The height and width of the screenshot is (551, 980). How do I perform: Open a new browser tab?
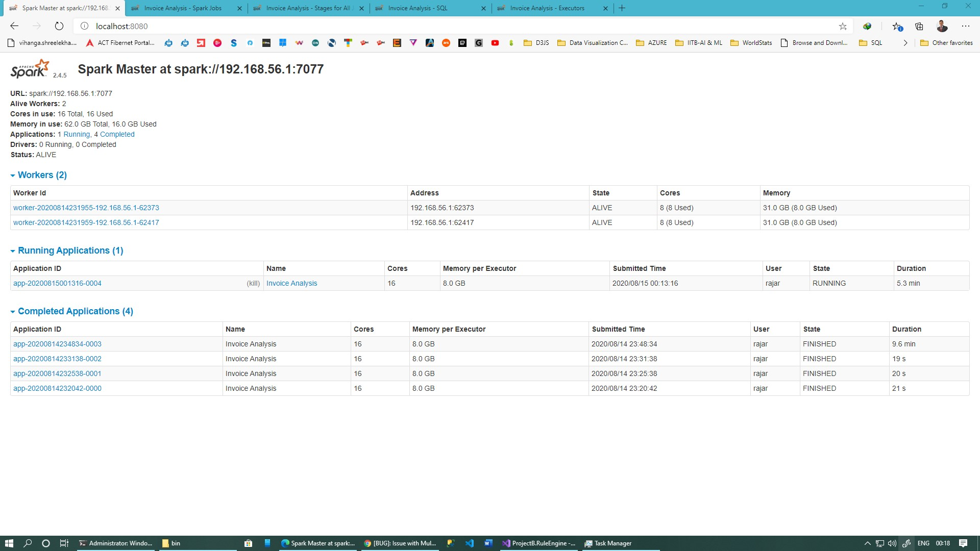point(622,8)
